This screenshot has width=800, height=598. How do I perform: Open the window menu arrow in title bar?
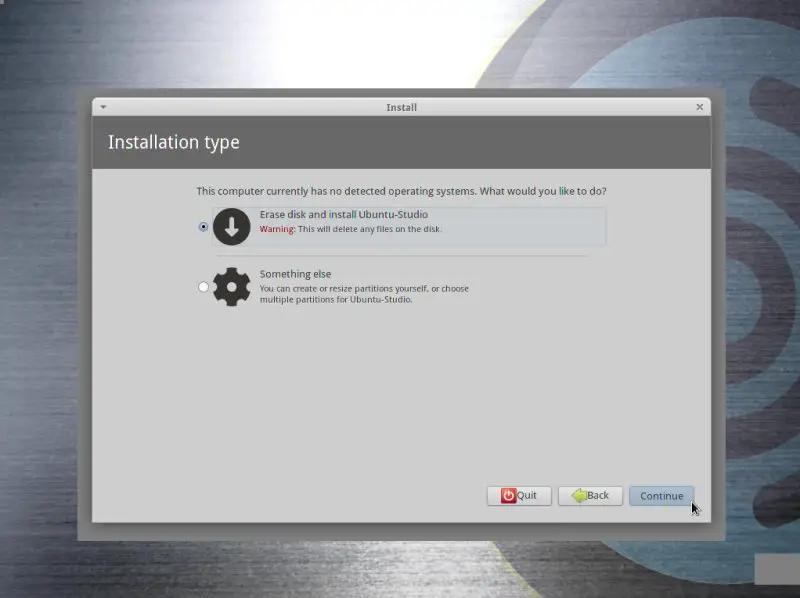[104, 107]
